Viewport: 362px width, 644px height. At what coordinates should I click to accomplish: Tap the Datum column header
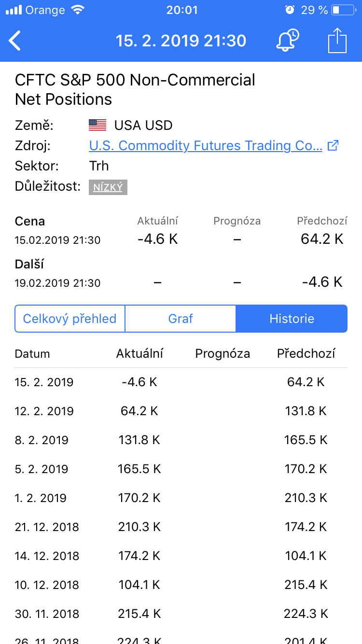pyautogui.click(x=32, y=354)
